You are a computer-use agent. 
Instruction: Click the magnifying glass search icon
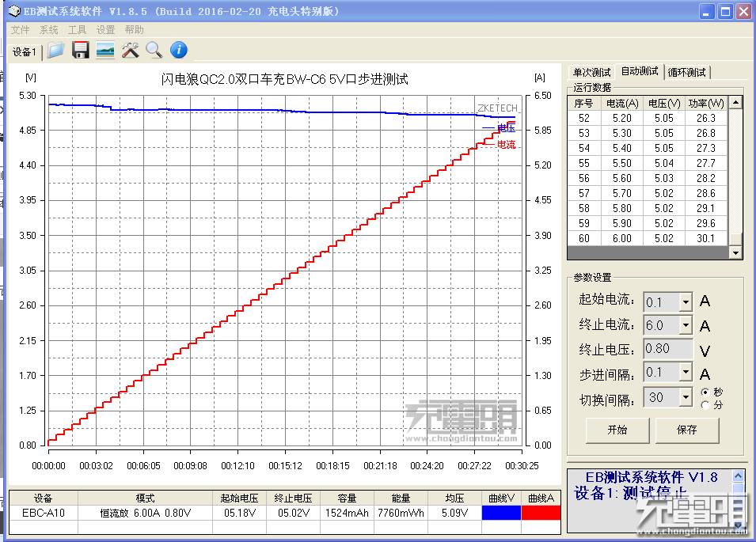click(x=154, y=50)
